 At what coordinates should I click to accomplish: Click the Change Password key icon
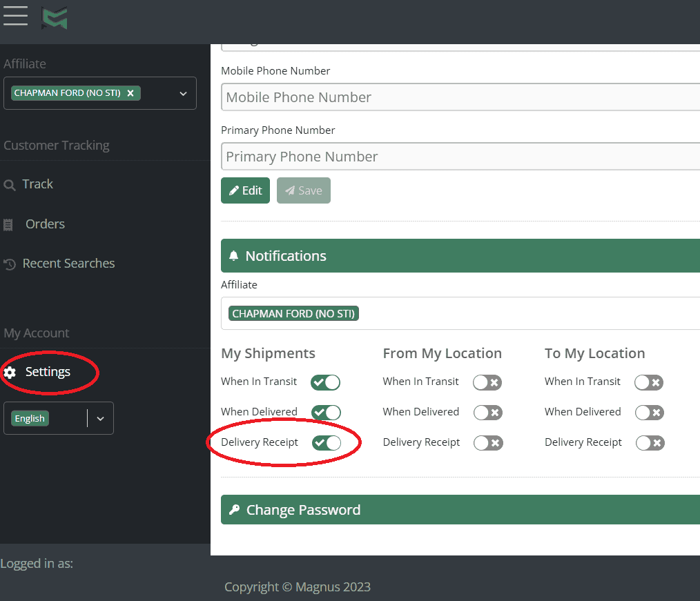[x=235, y=509]
